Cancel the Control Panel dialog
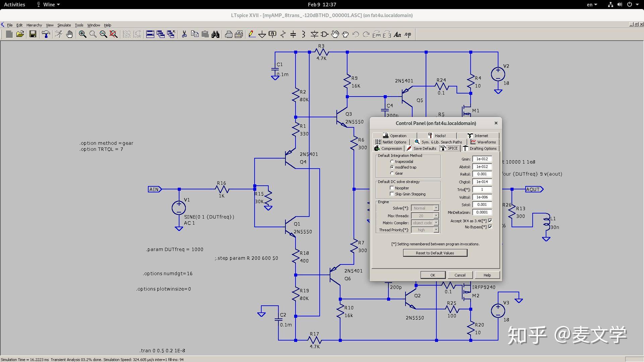This screenshot has width=644, height=362. click(x=460, y=275)
